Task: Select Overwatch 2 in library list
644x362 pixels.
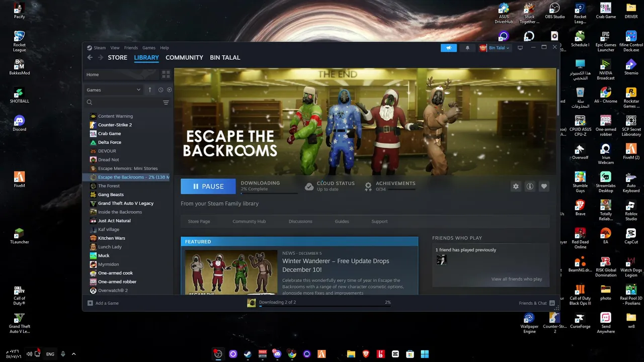Action: coord(113,291)
